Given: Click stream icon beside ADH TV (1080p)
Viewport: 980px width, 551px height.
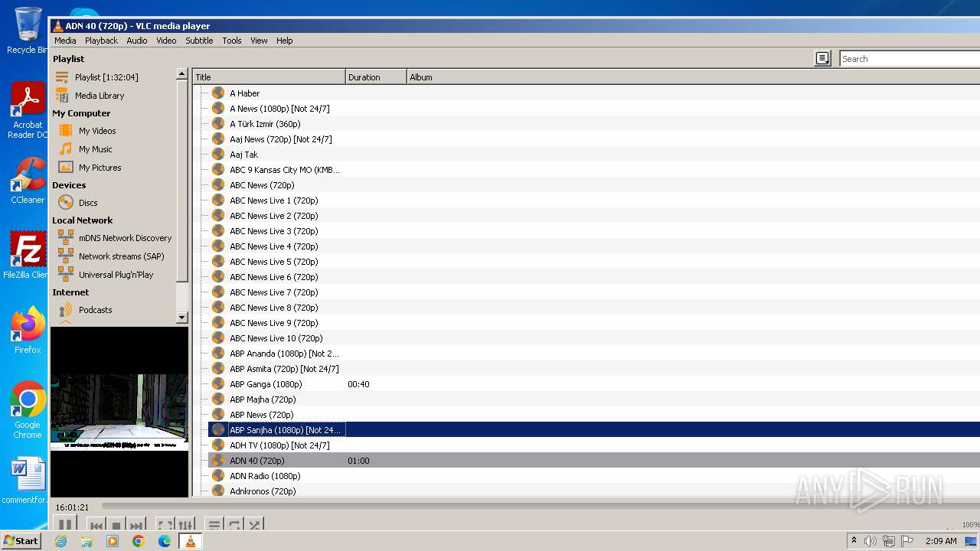Looking at the screenshot, I should pyautogui.click(x=218, y=445).
